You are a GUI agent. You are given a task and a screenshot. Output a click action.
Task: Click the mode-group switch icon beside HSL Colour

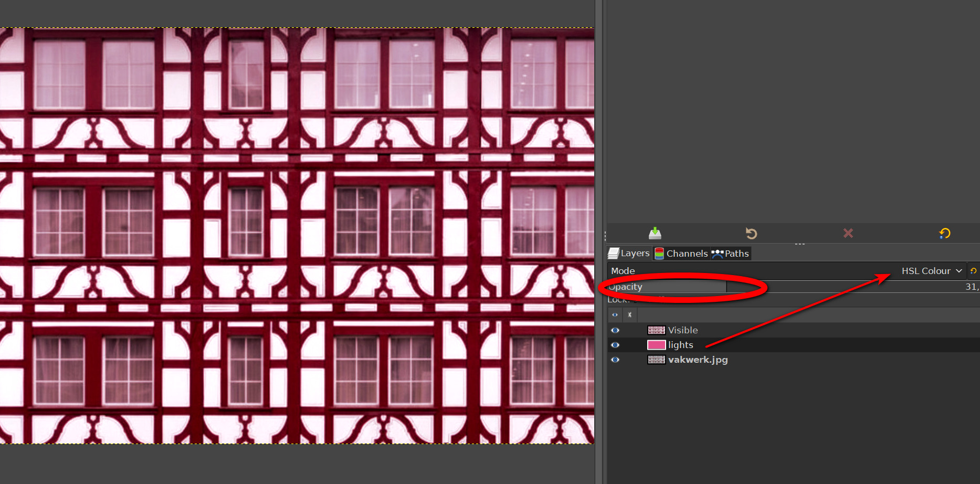pyautogui.click(x=973, y=271)
